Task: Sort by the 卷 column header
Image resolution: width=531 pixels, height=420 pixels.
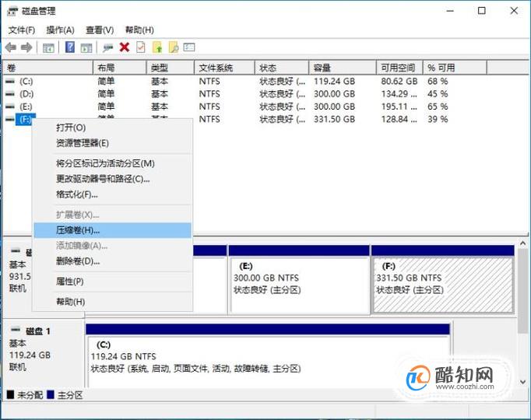Action: click(47, 68)
